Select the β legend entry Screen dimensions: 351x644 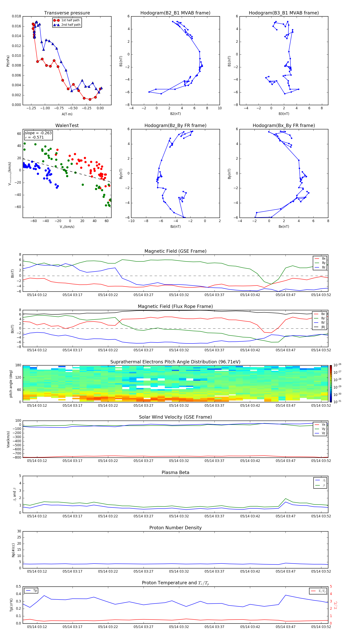(x=320, y=486)
